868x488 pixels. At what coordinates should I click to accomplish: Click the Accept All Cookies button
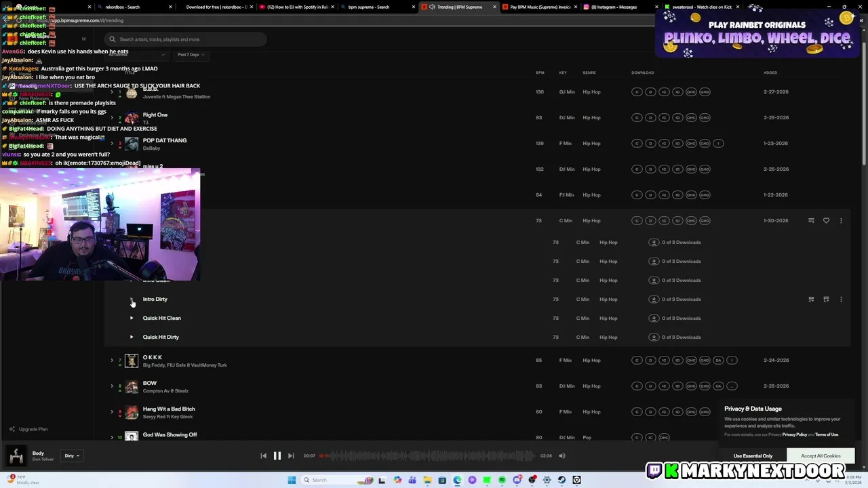point(821,456)
